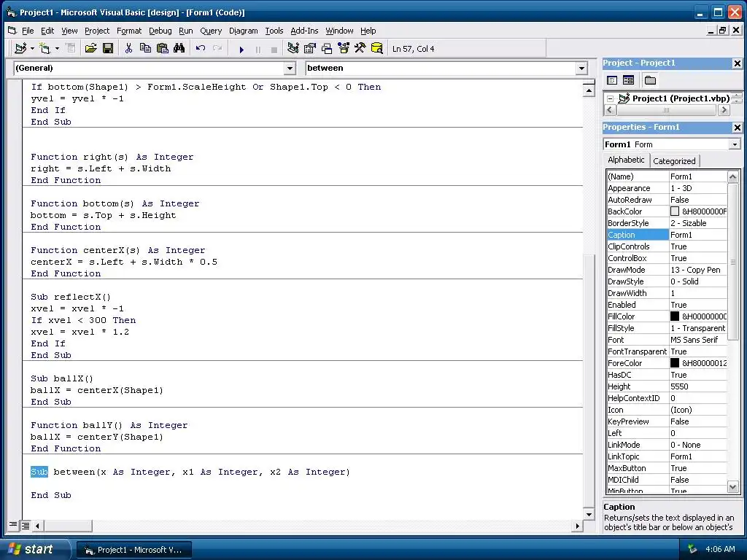Click the Break pause icon
The height and width of the screenshot is (560, 747).
click(258, 49)
